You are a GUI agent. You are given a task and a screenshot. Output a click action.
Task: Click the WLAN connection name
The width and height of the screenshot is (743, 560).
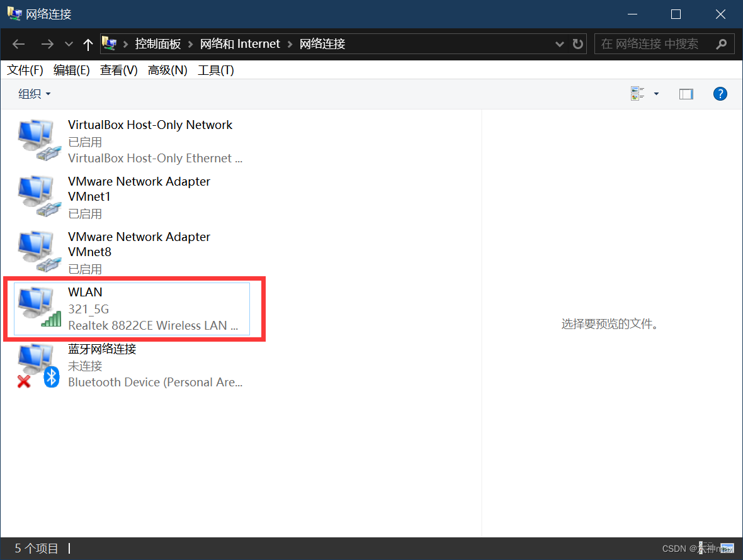click(x=85, y=292)
